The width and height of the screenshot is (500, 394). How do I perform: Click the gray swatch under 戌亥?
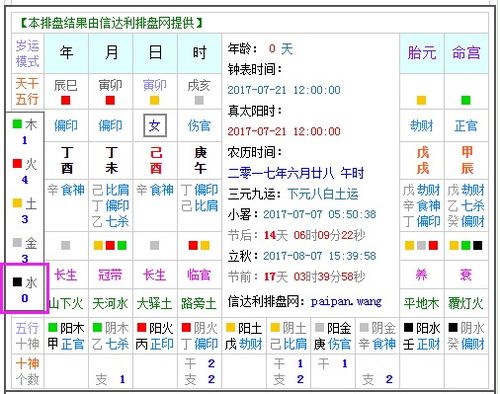199,100
